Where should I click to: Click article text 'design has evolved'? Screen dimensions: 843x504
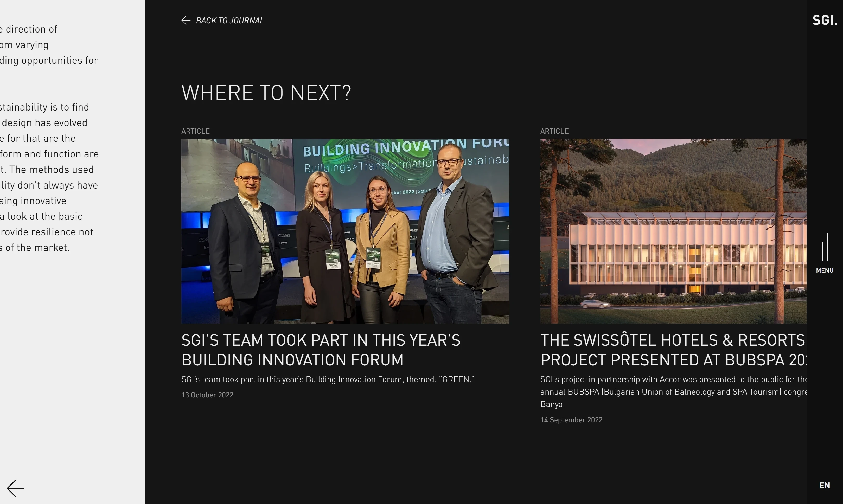click(x=44, y=122)
